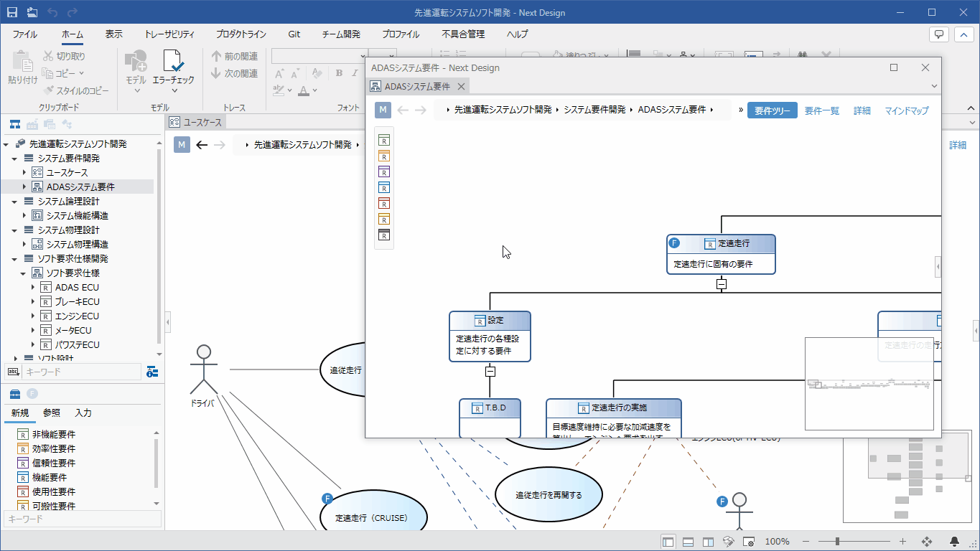Click the save-all icon in the title bar
The image size is (980, 551).
[32, 12]
